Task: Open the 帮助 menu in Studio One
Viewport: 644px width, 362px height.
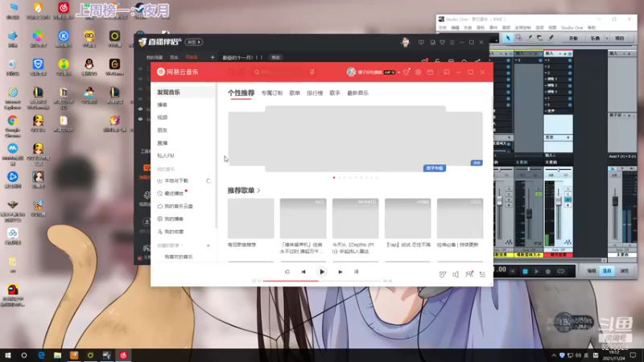Action: click(592, 28)
